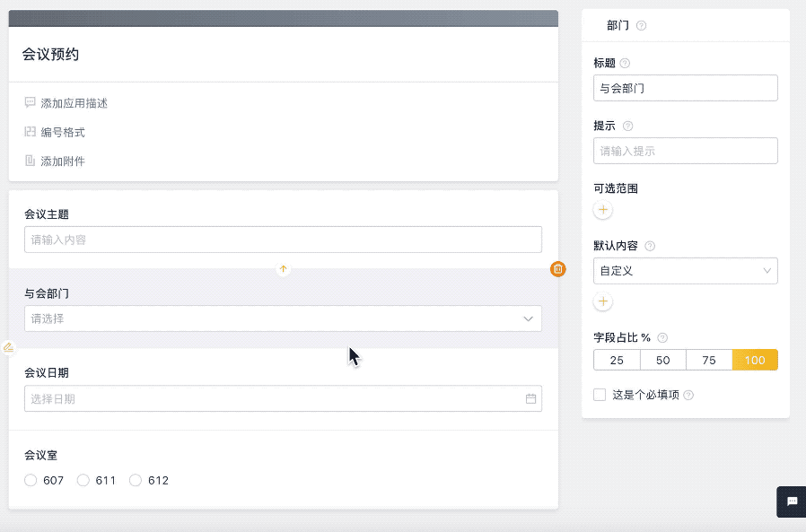
Task: Click the numbering icon beside 编号格式
Action: (x=30, y=132)
